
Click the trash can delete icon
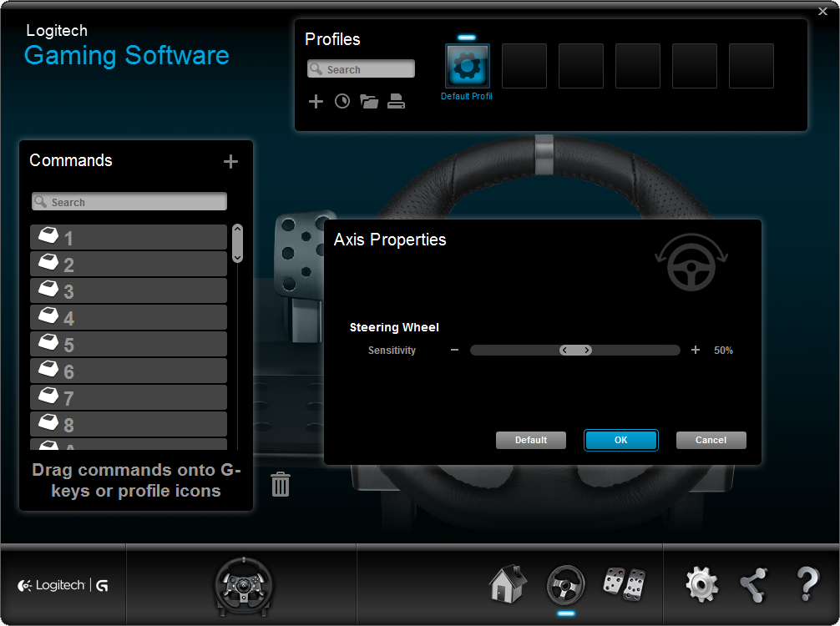(x=281, y=484)
